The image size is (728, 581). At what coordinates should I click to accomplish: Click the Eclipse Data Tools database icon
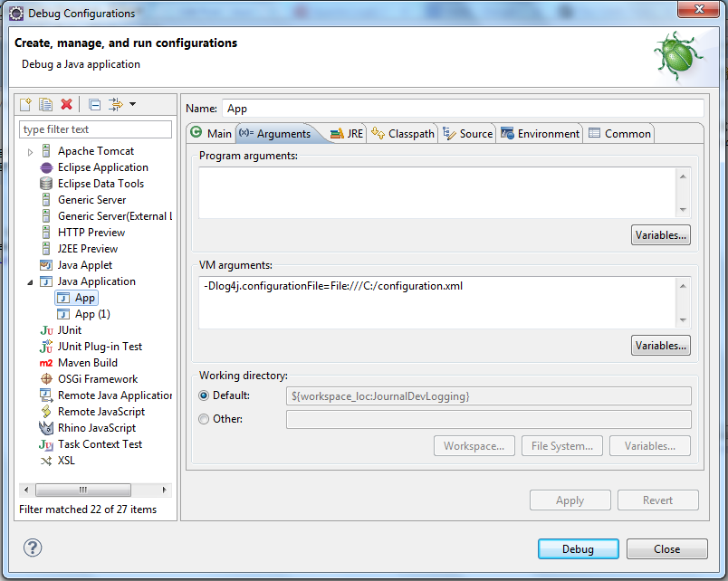[x=46, y=184]
